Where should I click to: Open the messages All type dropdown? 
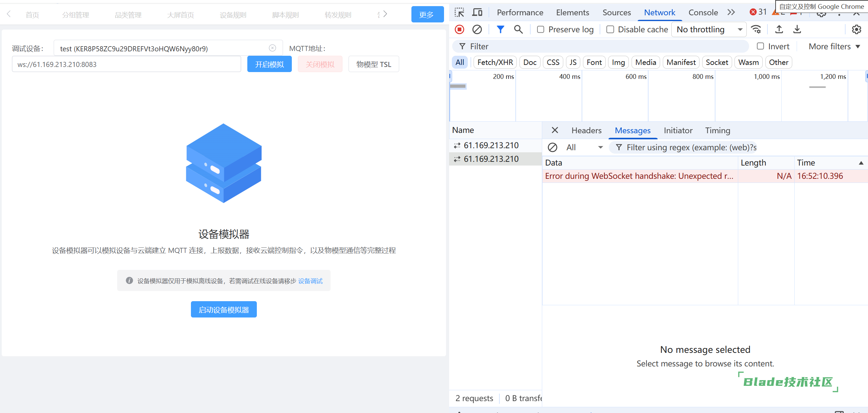coord(584,147)
